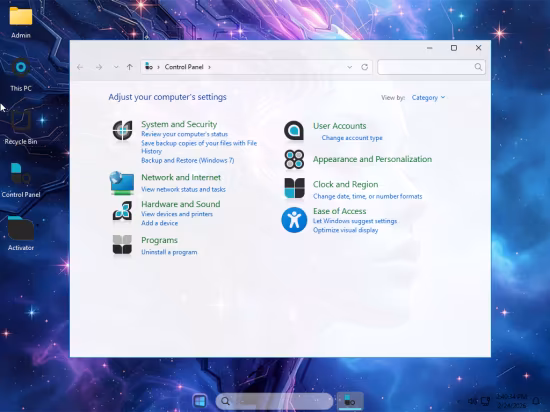This screenshot has height=412, width=550.
Task: Open Ease of Access heading link
Action: (x=339, y=211)
